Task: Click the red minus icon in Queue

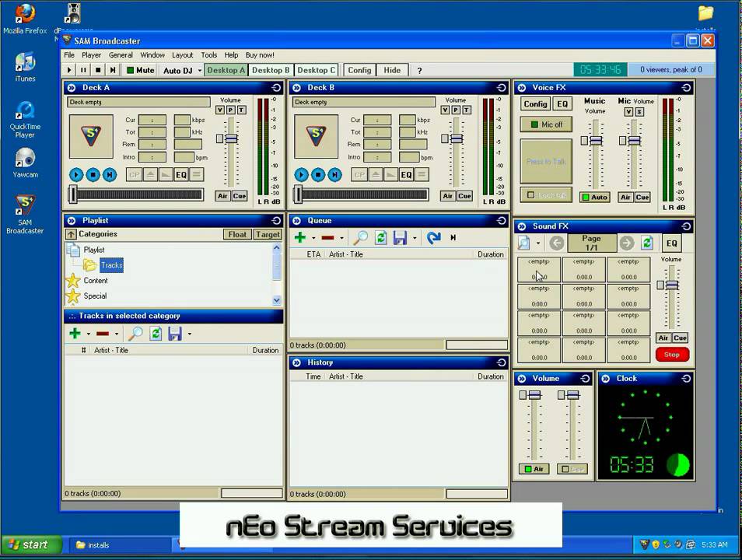Action: (328, 238)
